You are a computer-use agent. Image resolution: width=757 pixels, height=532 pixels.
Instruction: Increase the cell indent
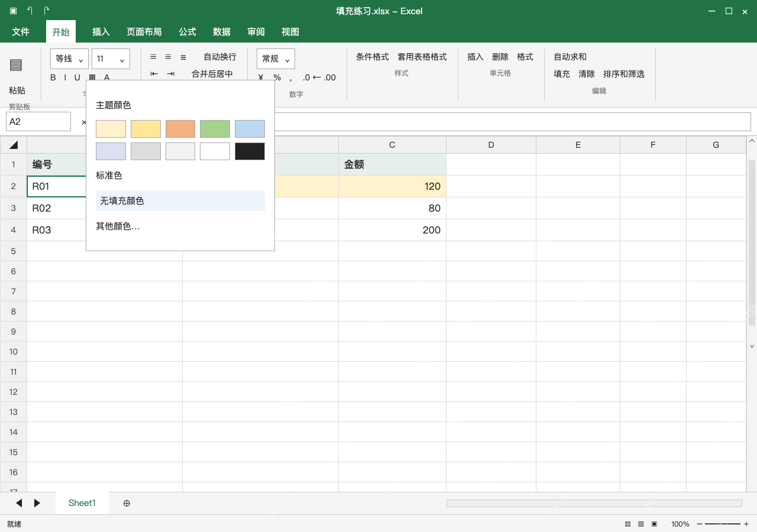coord(171,74)
